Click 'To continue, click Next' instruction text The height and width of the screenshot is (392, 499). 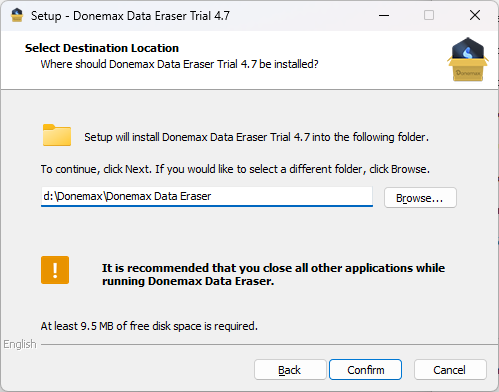coord(235,169)
